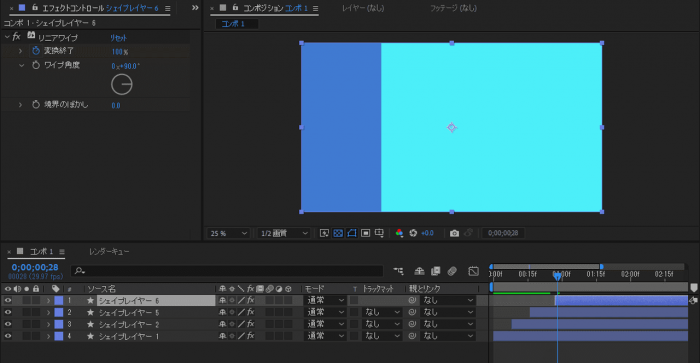Hide シェイプレイヤー 5 with eye icon
700x363 pixels.
tap(8, 312)
